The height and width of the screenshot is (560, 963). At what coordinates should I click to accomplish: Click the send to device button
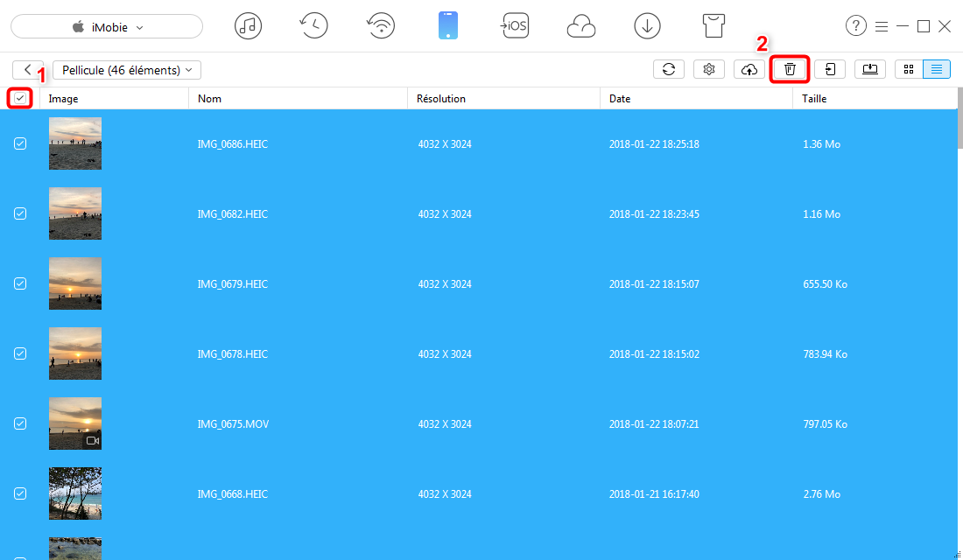click(x=830, y=69)
